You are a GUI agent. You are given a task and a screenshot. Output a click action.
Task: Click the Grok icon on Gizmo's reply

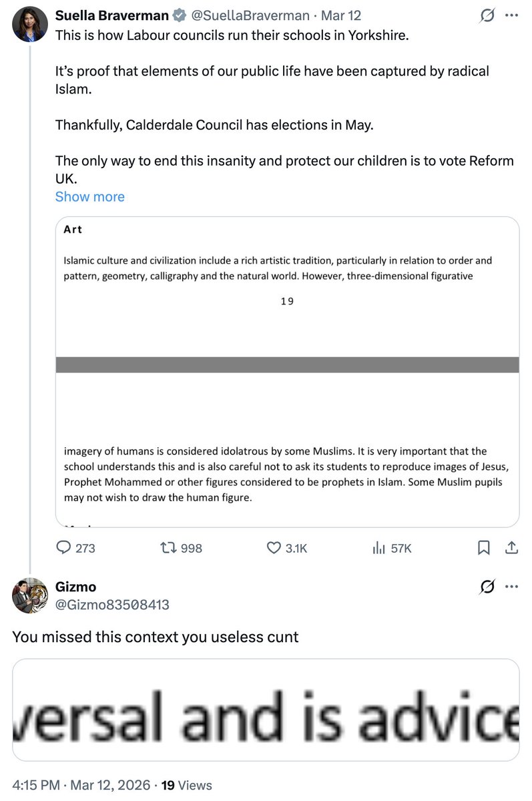487,587
